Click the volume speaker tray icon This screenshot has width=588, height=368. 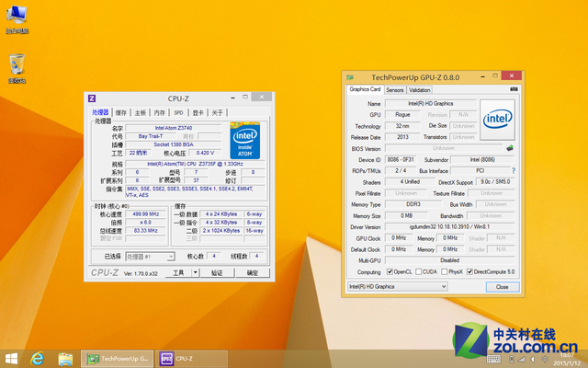[533, 359]
